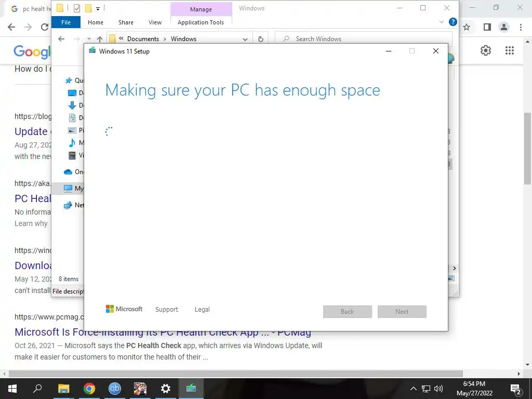Toggle Chrome side panel icon
Image resolution: width=532 pixels, height=399 pixels.
click(x=487, y=27)
